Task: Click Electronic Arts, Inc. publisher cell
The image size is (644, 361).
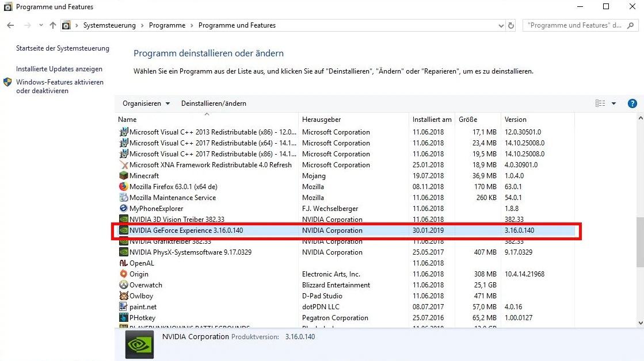Action: point(331,274)
